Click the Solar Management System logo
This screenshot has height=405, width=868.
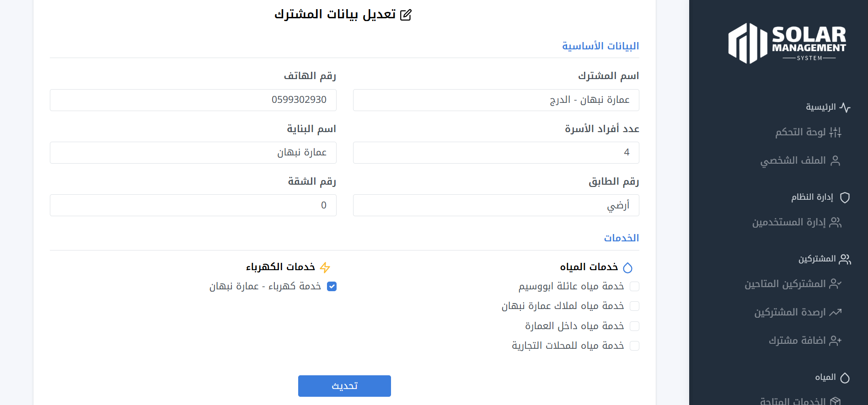(x=787, y=43)
